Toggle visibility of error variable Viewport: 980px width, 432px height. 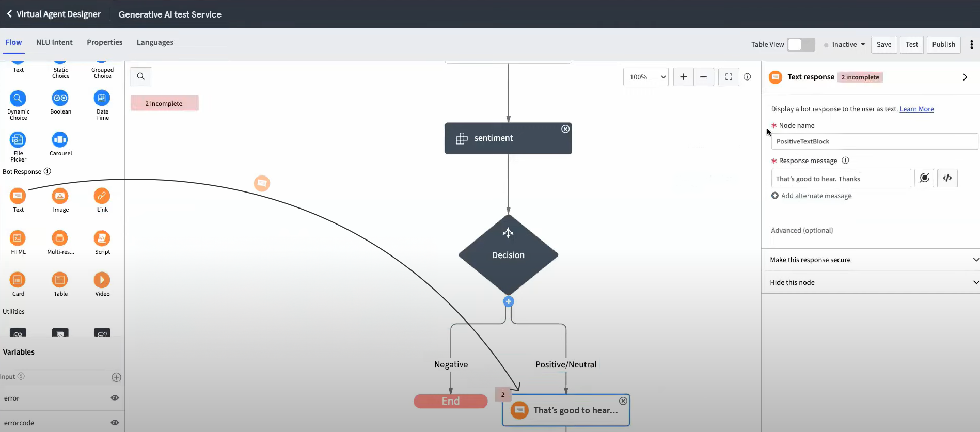pyautogui.click(x=115, y=398)
